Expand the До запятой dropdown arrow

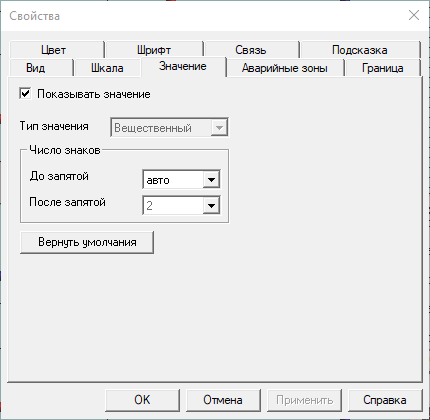click(x=211, y=180)
